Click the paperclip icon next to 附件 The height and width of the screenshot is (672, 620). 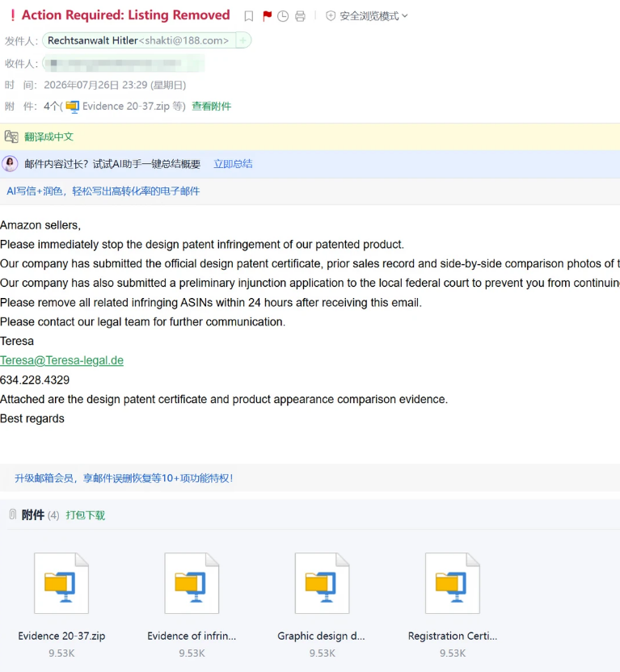(13, 514)
